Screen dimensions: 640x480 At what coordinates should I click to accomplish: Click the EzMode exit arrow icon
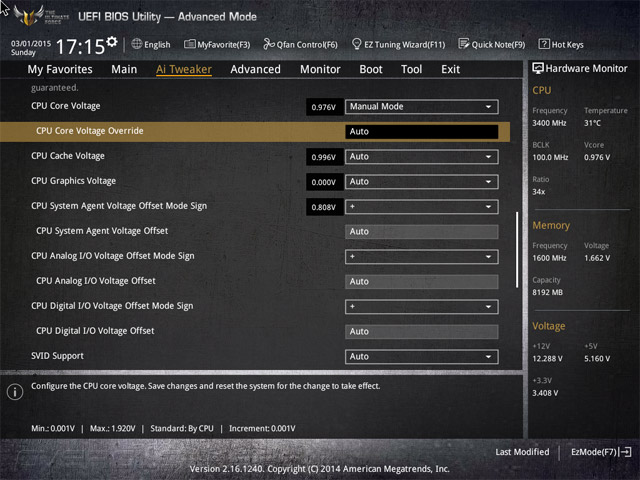coord(625,452)
